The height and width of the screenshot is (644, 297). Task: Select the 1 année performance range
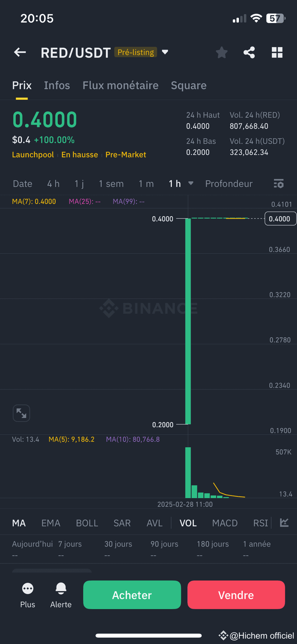tap(257, 544)
